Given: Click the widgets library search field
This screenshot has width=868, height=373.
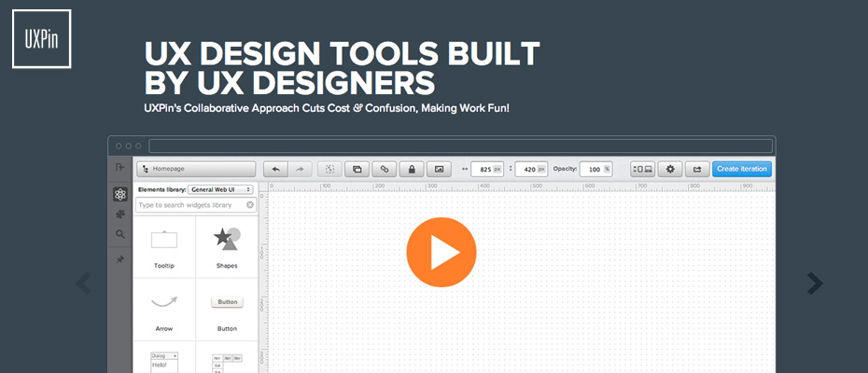Looking at the screenshot, I should [x=189, y=204].
